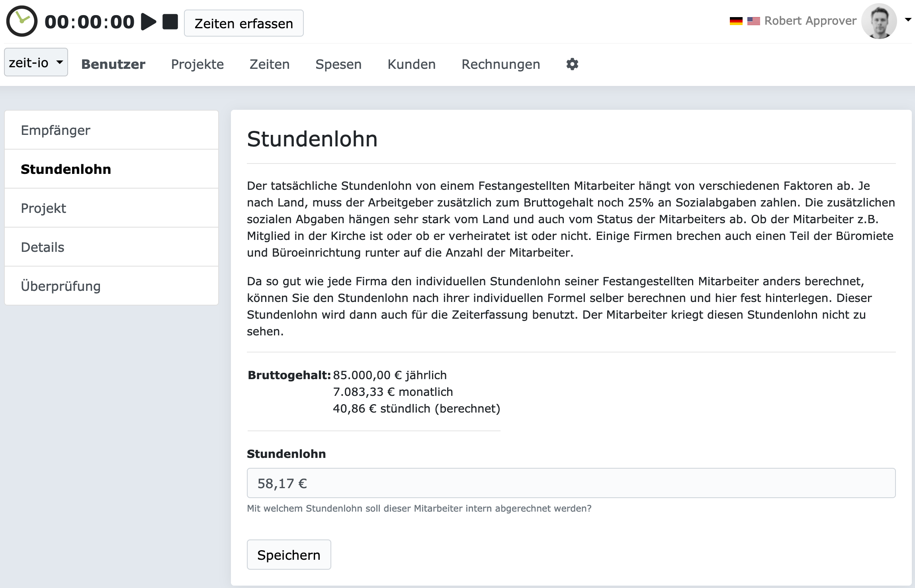This screenshot has height=588, width=915.
Task: Switch to the Projekte tab
Action: pyautogui.click(x=197, y=64)
